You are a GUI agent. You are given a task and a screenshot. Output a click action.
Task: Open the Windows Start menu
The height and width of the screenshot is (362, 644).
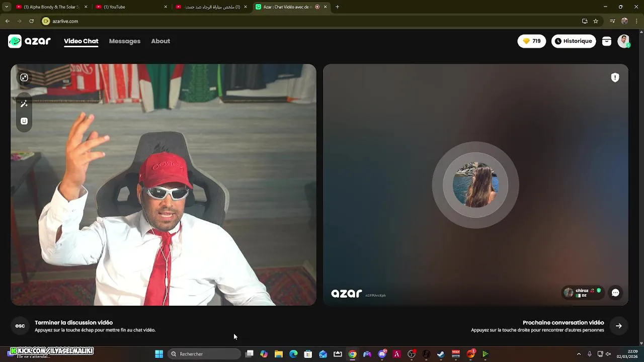click(159, 354)
